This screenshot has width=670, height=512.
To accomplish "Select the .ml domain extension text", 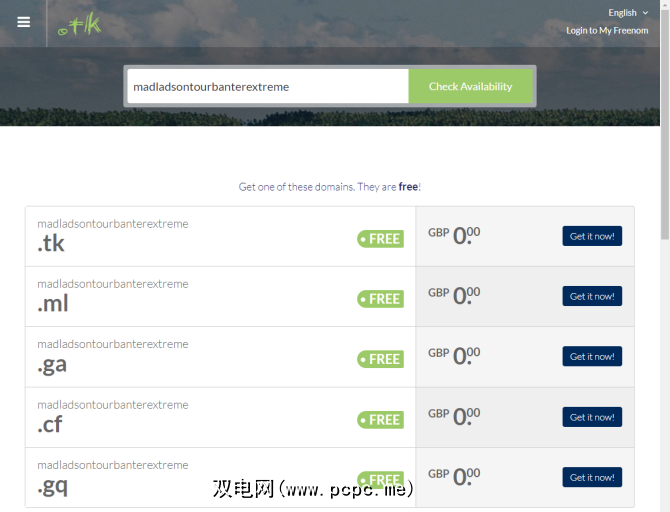I will tap(53, 303).
